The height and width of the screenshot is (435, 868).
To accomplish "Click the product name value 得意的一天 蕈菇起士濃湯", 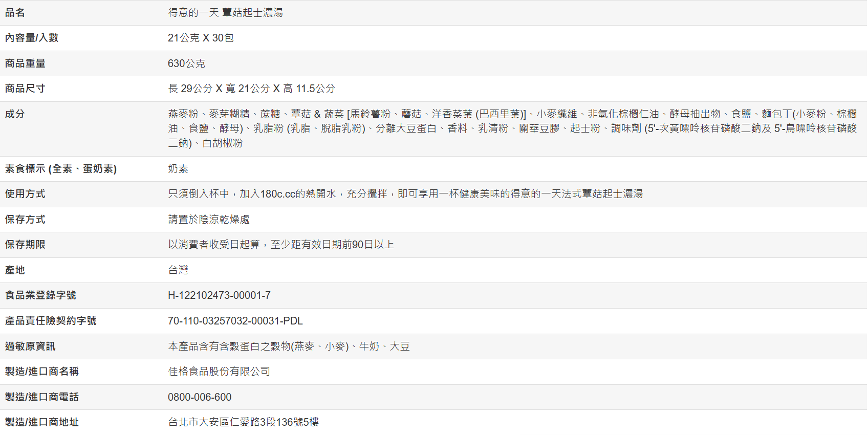I will (225, 13).
